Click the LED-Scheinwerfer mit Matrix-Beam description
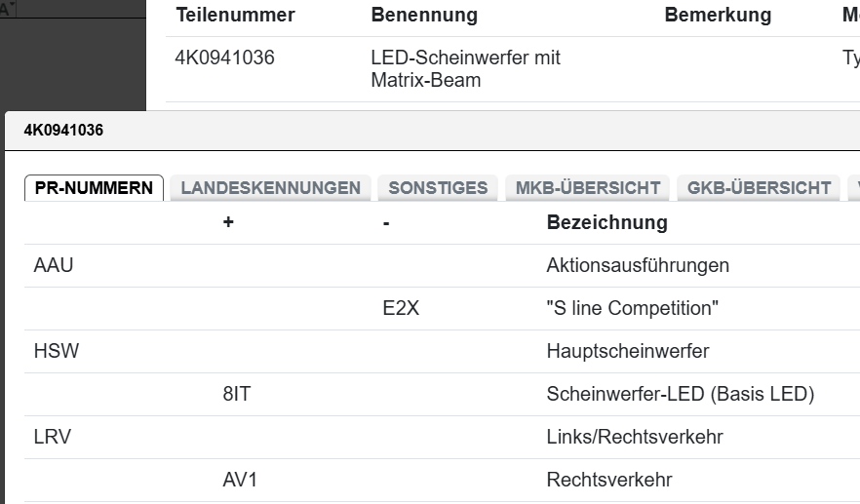This screenshot has width=860, height=504. pos(465,69)
